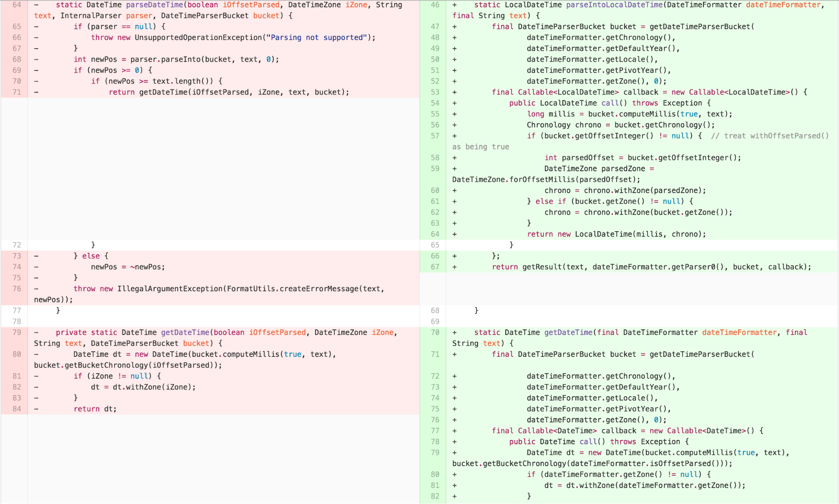
Task: Click 'private static DateTime getDateTime' removed declaration
Action: click(x=133, y=332)
